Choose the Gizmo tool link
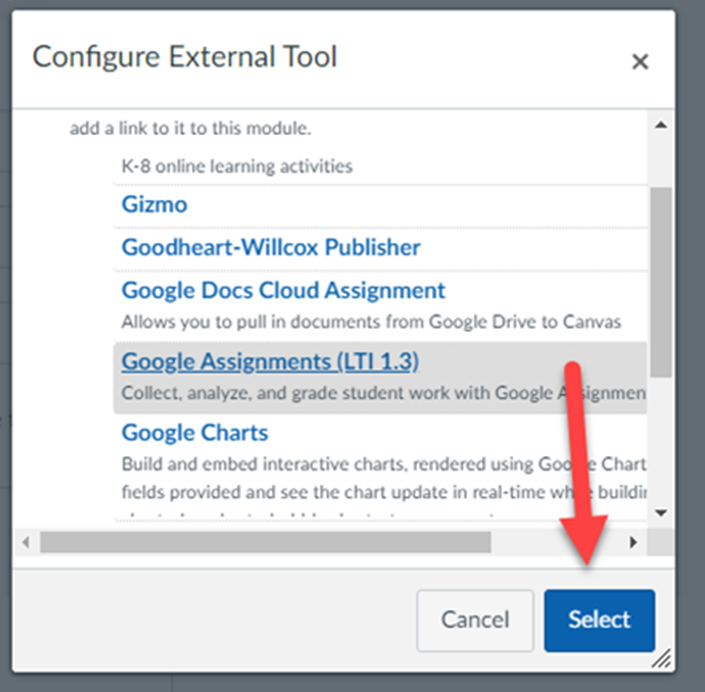 click(x=154, y=205)
